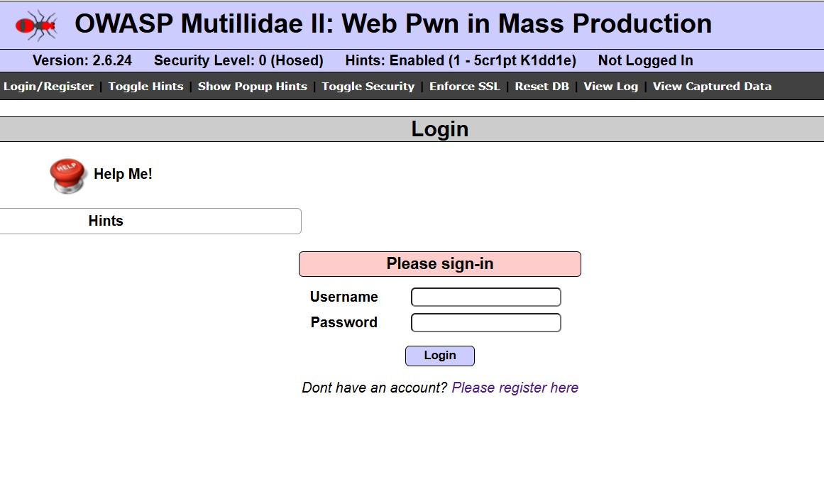Switch security level via Toggle Security

coord(368,87)
